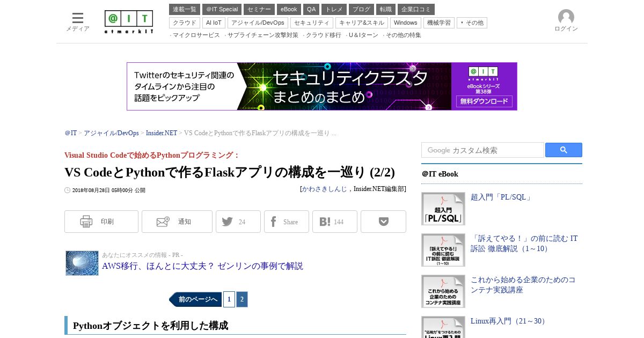Select クラウド category tab
644x338 pixels.
pyautogui.click(x=185, y=23)
